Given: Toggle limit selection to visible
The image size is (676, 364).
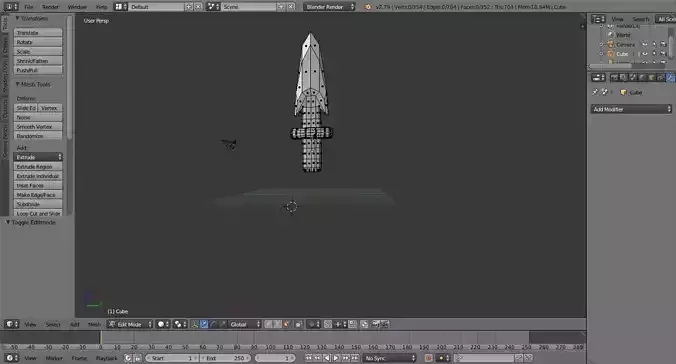Looking at the screenshot, I should pos(298,324).
